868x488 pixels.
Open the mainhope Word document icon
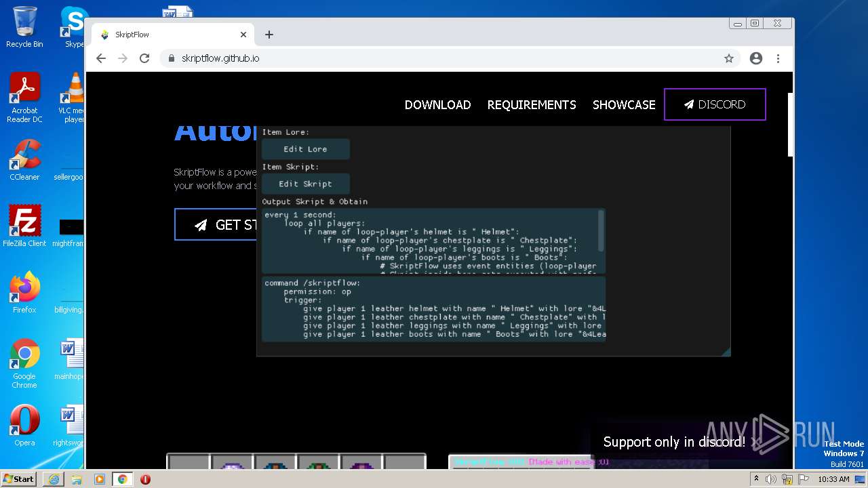tap(69, 359)
